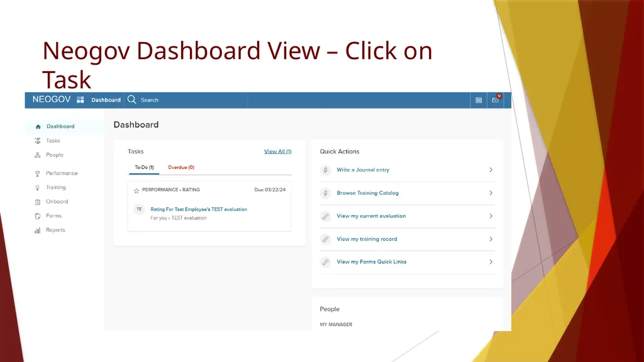Open Forms in the left sidebar

[x=54, y=216]
